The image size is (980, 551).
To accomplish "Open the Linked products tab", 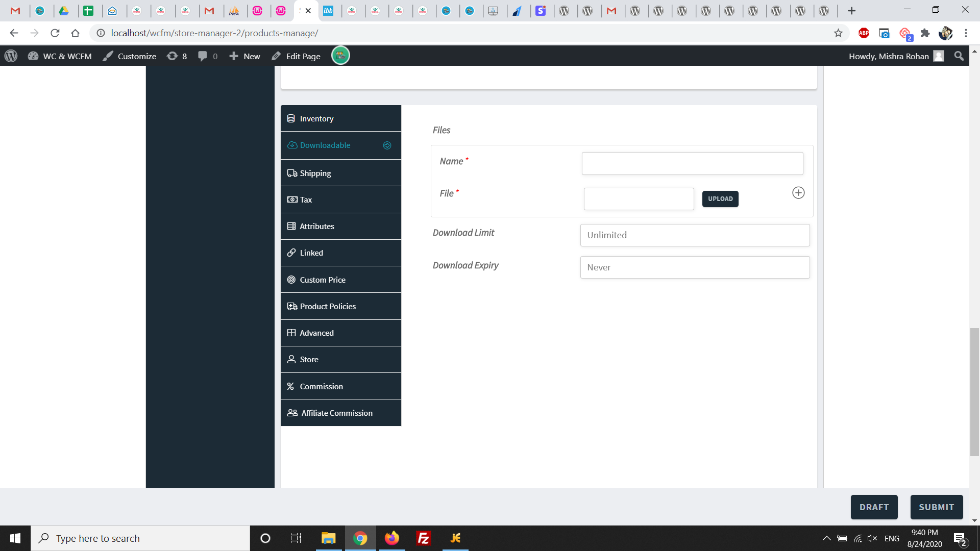I will point(341,253).
